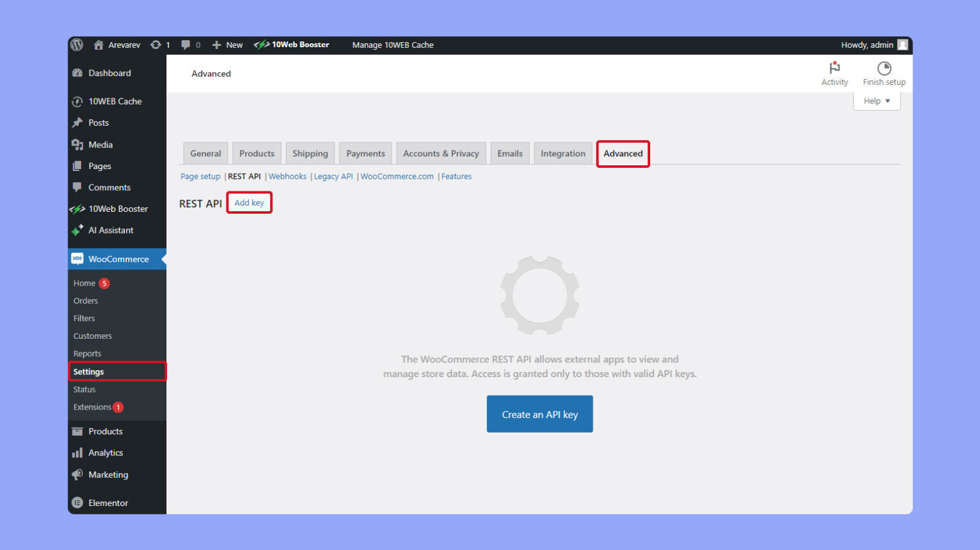Click the Add key link

(249, 202)
